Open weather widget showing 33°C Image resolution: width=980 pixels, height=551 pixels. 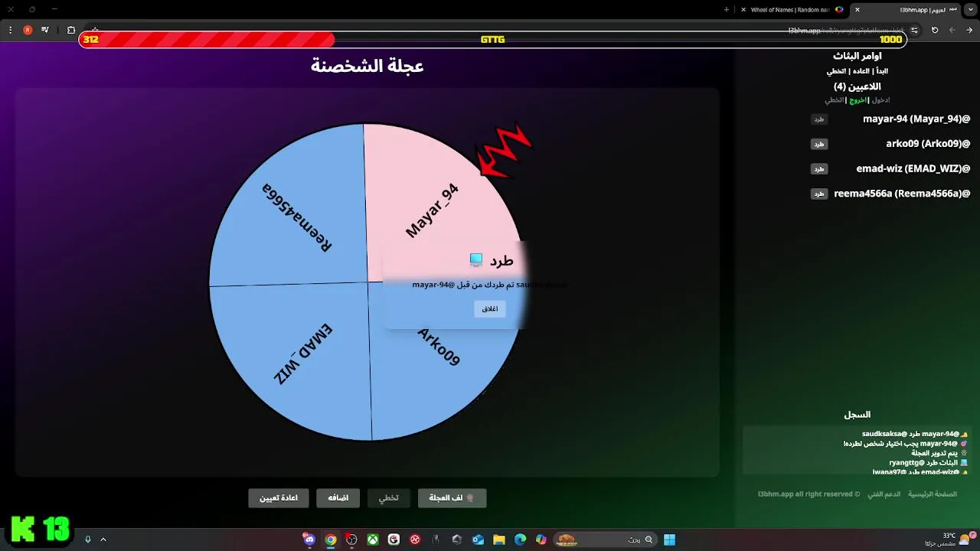coord(949,540)
